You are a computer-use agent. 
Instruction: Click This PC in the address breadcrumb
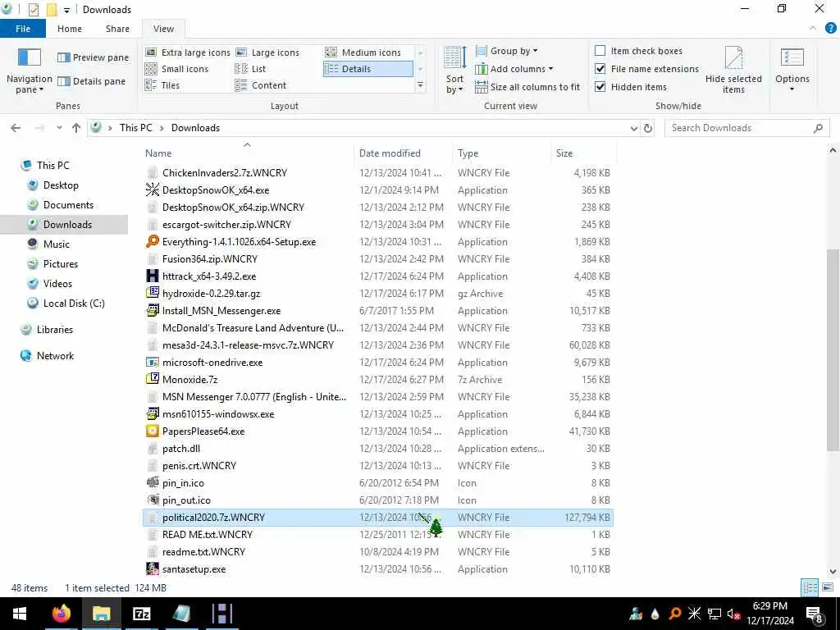point(135,128)
